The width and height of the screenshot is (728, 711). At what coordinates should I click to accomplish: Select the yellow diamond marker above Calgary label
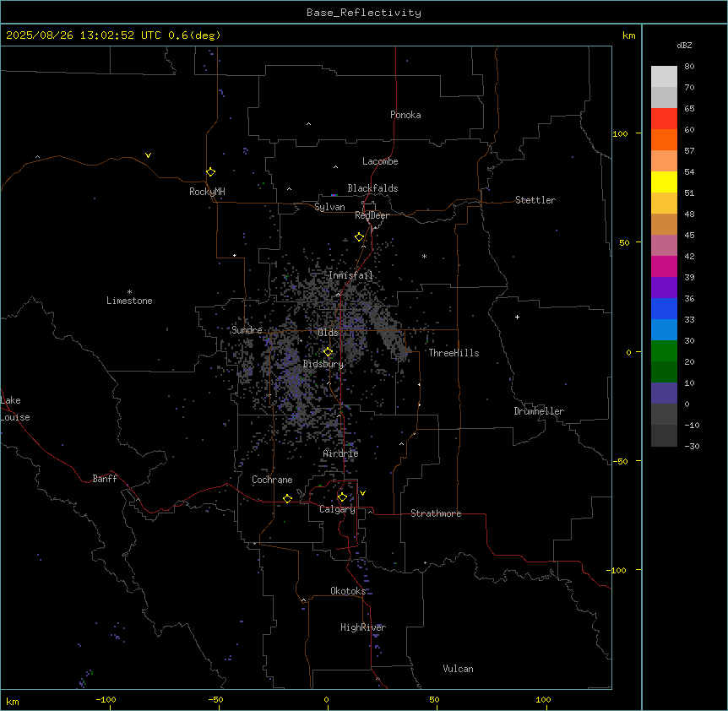342,497
